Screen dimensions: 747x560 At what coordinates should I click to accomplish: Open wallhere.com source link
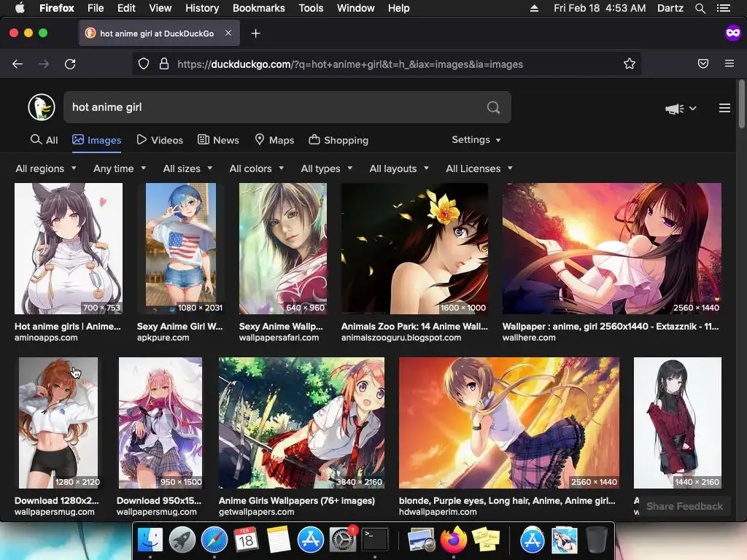(x=529, y=338)
